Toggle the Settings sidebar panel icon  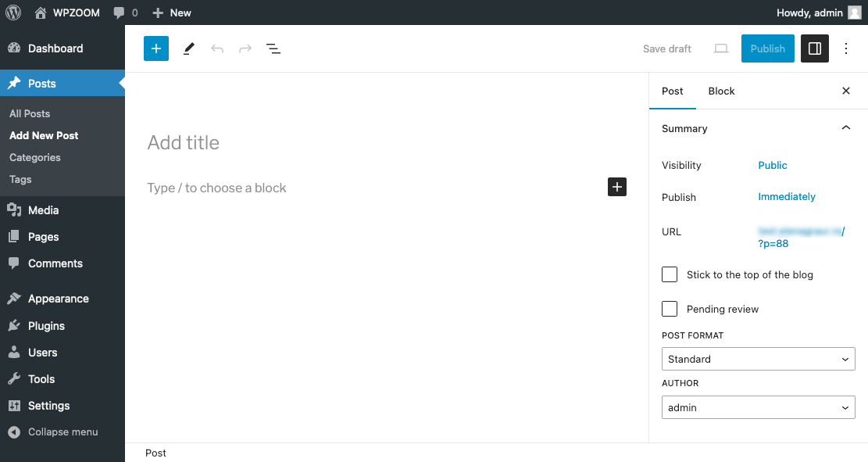click(815, 48)
